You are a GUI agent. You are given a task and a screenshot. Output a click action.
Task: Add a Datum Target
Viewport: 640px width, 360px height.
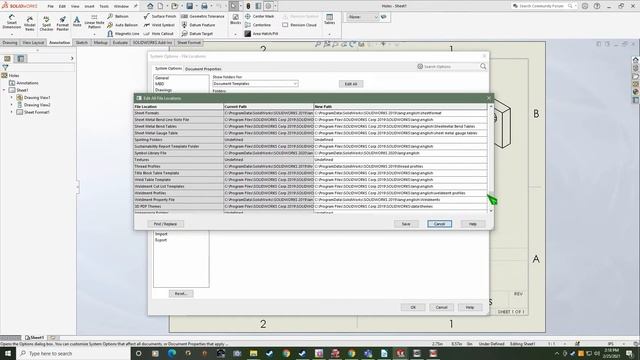[x=197, y=33]
